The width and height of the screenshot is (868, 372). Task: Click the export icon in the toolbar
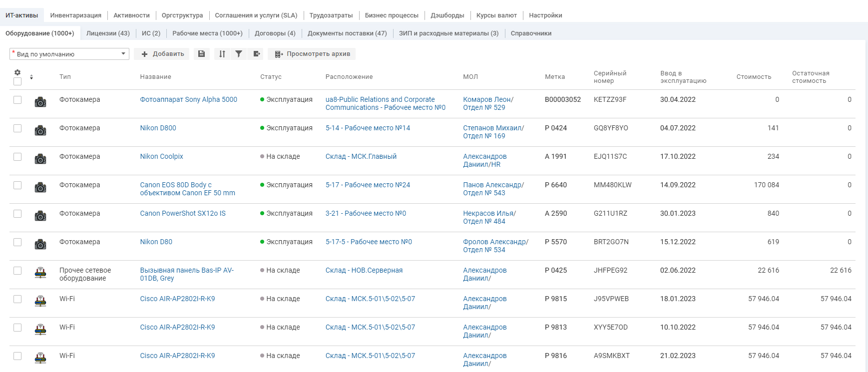pos(257,54)
